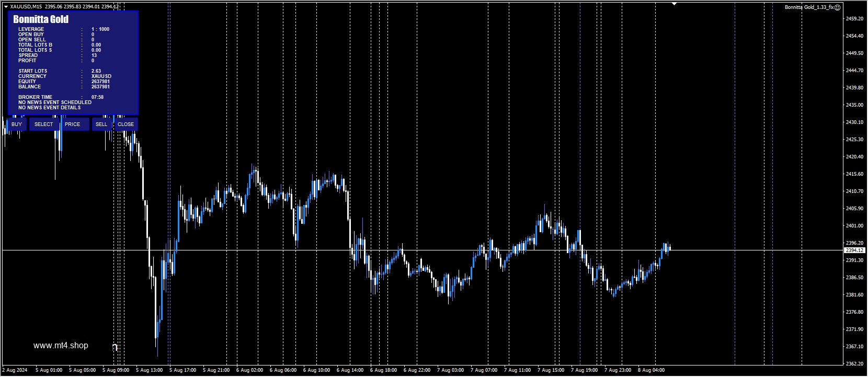This screenshot has width=868, height=377.
Task: Click the SPREAD value 13
Action: [x=94, y=55]
